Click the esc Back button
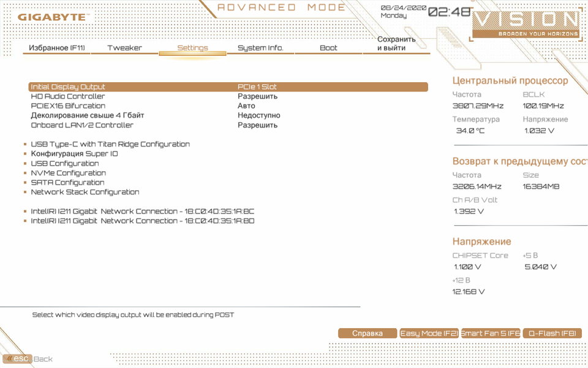The width and height of the screenshot is (588, 368). tap(29, 359)
